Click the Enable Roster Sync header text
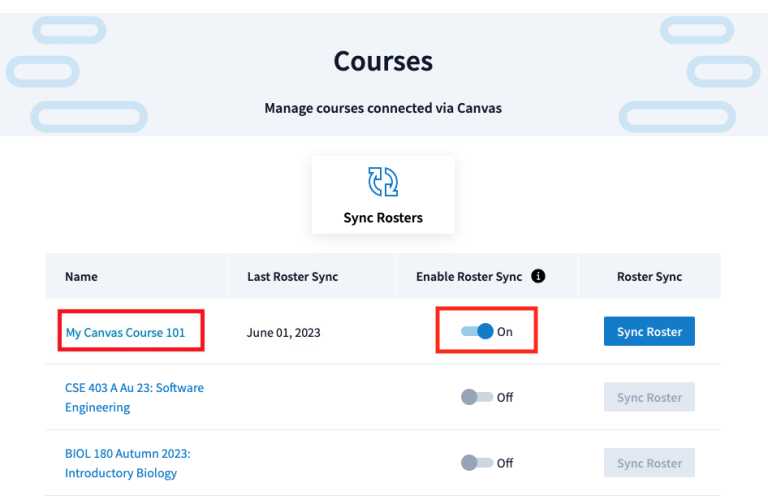The height and width of the screenshot is (500, 768). pos(469,277)
